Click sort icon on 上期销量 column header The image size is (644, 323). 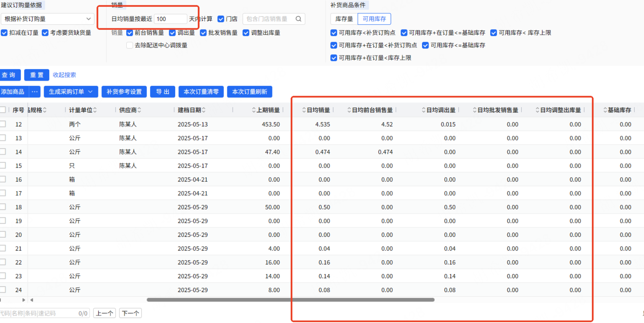[x=254, y=110]
